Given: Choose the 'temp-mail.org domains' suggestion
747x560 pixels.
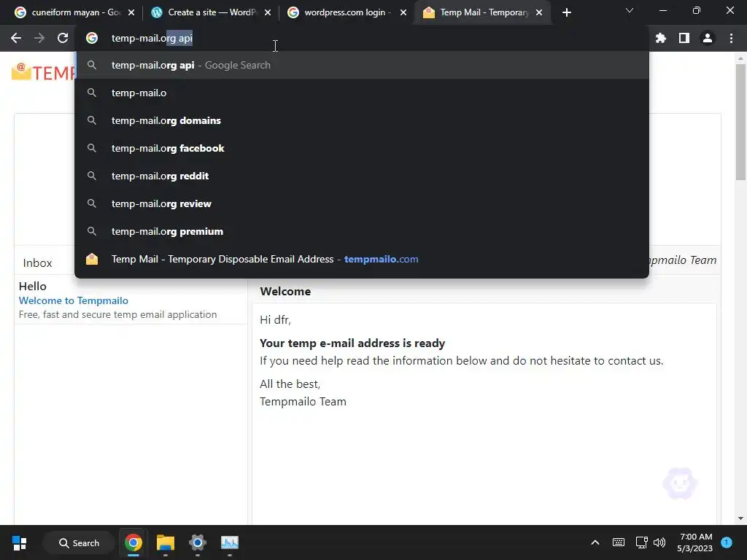Looking at the screenshot, I should (x=362, y=120).
